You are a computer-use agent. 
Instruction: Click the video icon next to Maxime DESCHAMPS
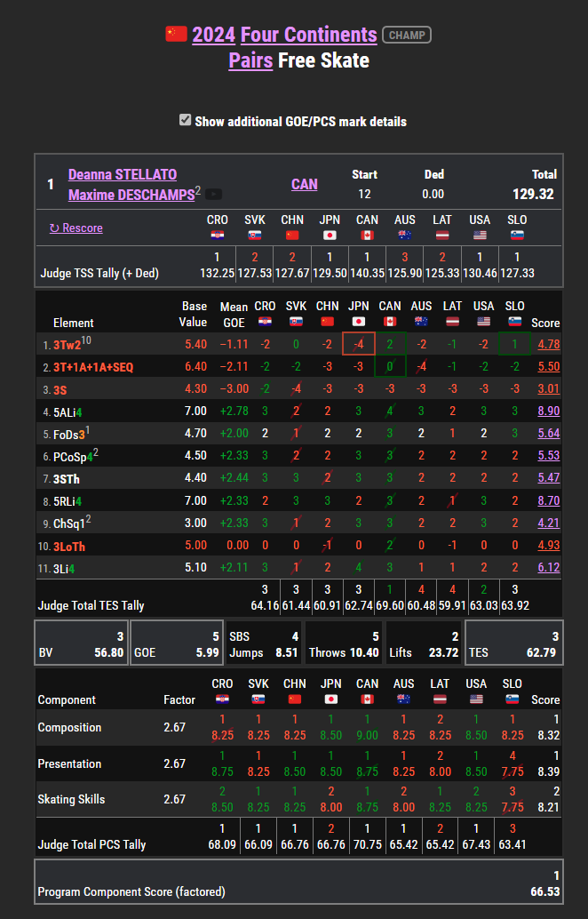point(214,194)
